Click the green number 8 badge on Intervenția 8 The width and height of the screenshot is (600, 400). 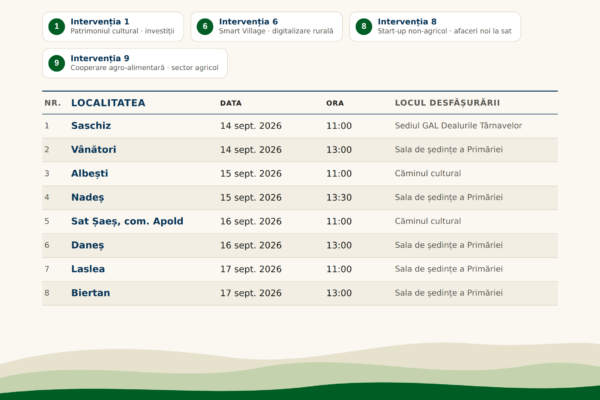[364, 26]
